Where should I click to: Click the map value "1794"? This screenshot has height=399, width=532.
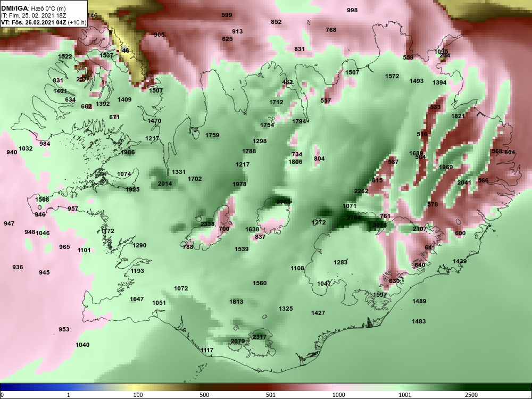coord(299,121)
